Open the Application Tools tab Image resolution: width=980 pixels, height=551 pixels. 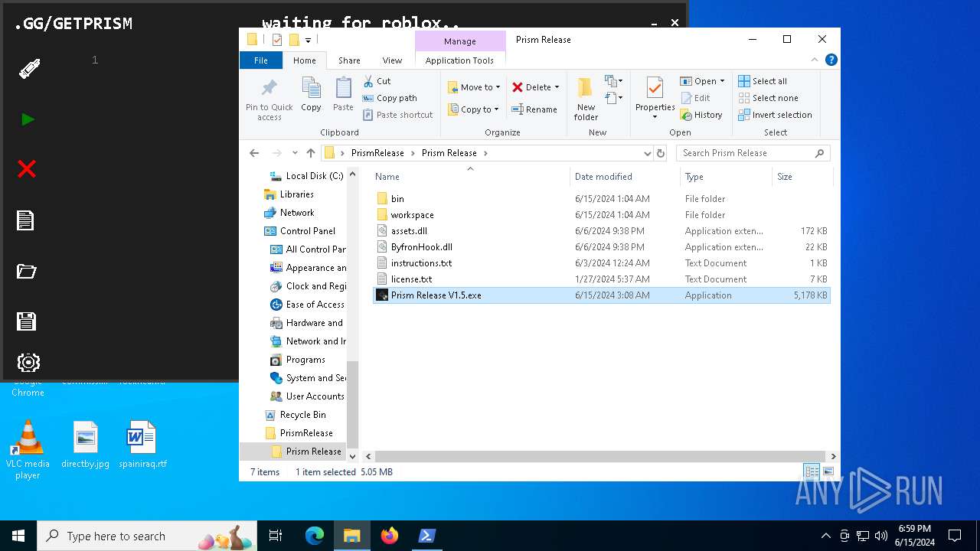459,60
